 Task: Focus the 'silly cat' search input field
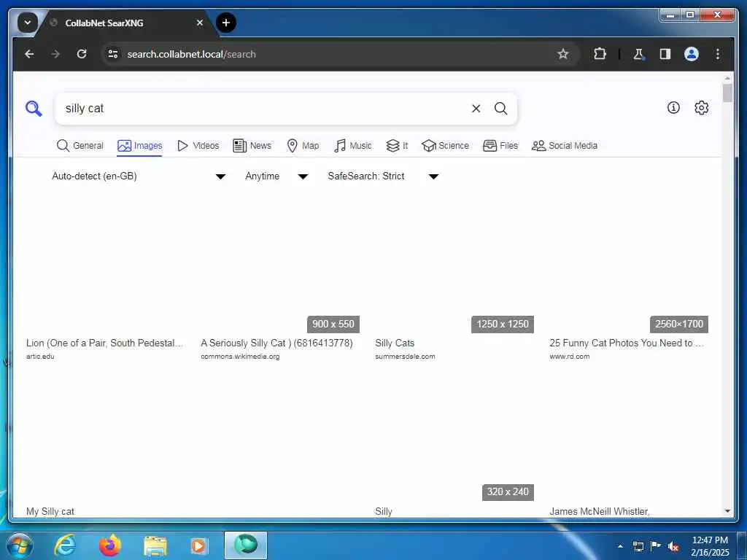click(x=262, y=109)
